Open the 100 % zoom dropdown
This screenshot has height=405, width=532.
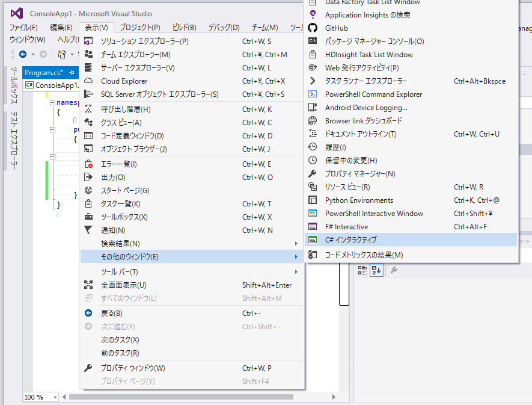(x=55, y=397)
